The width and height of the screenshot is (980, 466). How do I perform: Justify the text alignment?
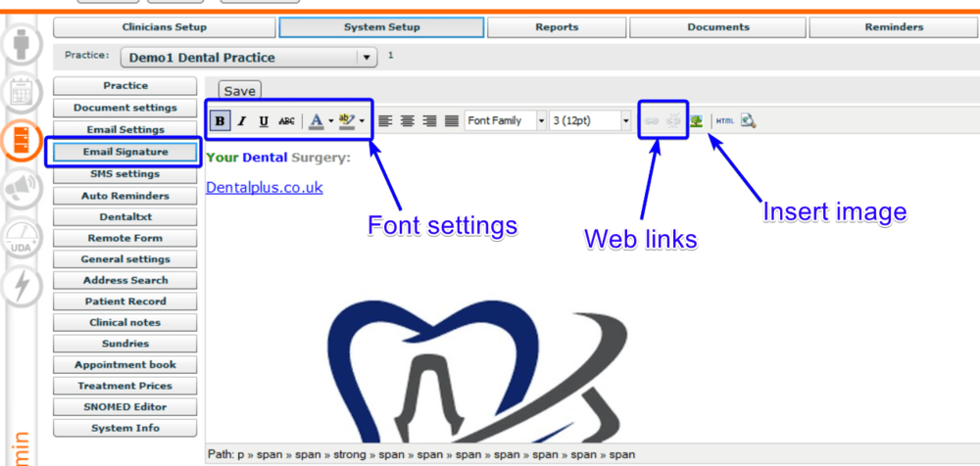(452, 120)
